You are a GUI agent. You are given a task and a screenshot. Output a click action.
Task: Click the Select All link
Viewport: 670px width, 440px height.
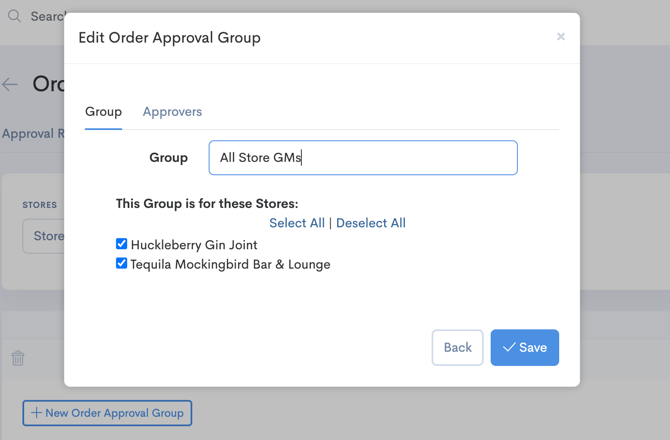(296, 223)
